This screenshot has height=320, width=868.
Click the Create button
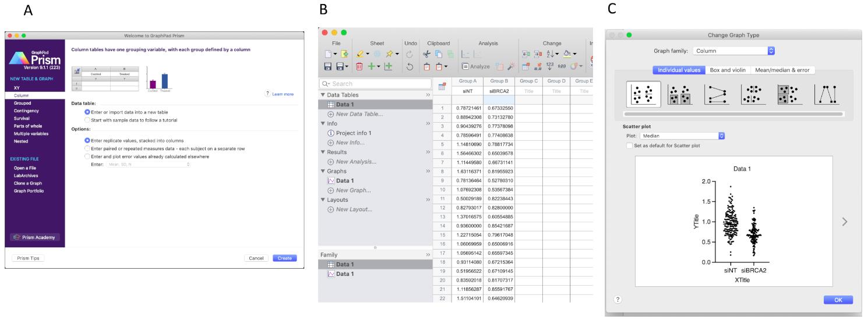(285, 258)
